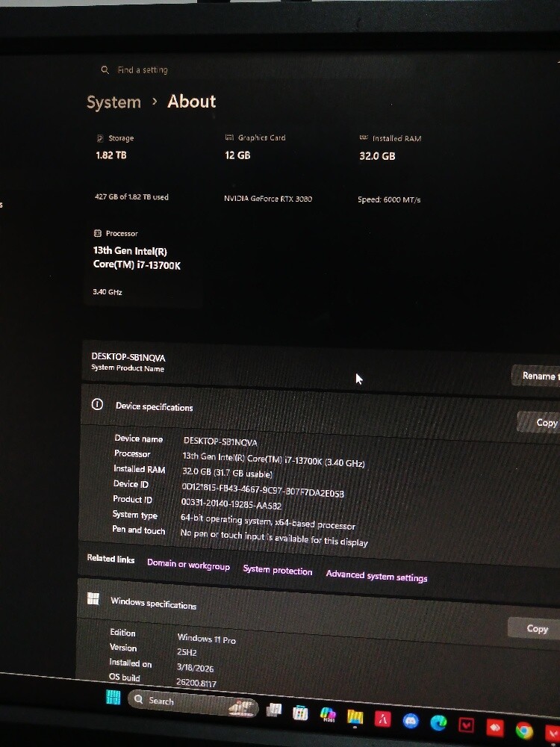This screenshot has height=747, width=560.
Task: Open Advanced system settings link
Action: point(376,576)
